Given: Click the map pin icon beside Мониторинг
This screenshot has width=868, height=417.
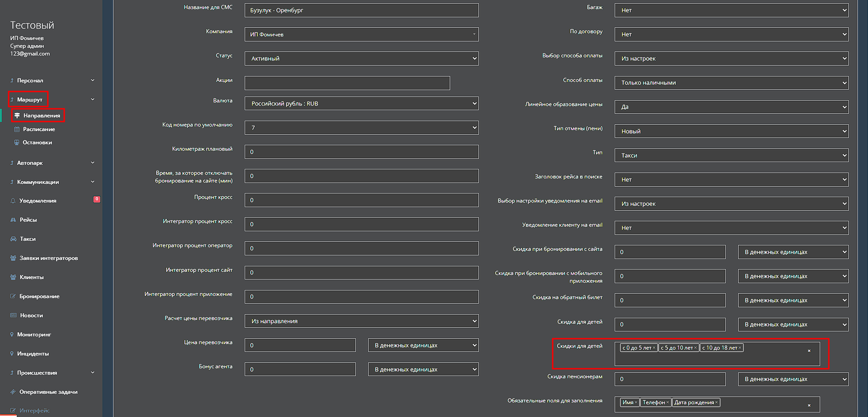Looking at the screenshot, I should [12, 335].
